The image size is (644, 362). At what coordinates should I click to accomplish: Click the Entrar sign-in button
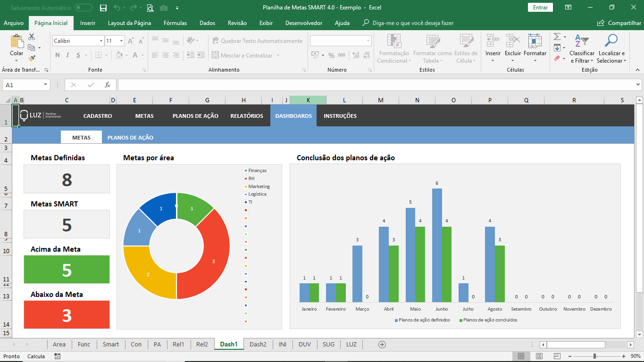(540, 8)
